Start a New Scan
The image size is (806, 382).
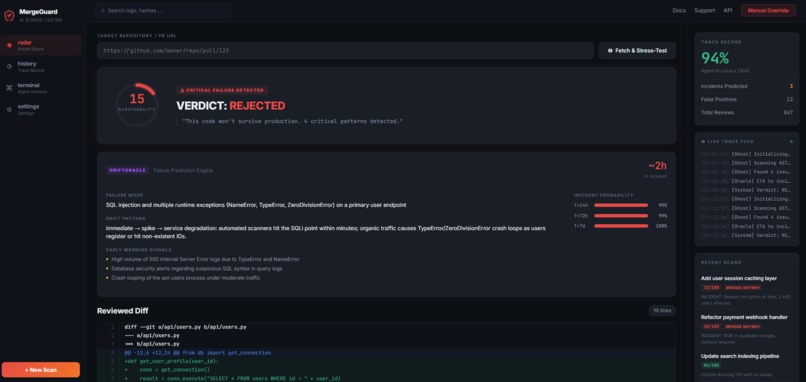(41, 370)
